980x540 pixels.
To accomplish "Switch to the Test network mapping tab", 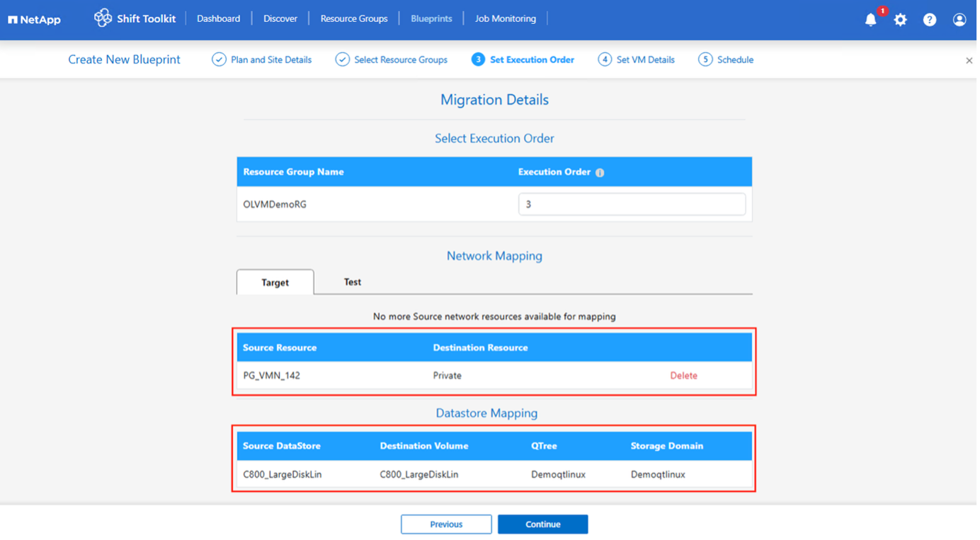I will (353, 282).
